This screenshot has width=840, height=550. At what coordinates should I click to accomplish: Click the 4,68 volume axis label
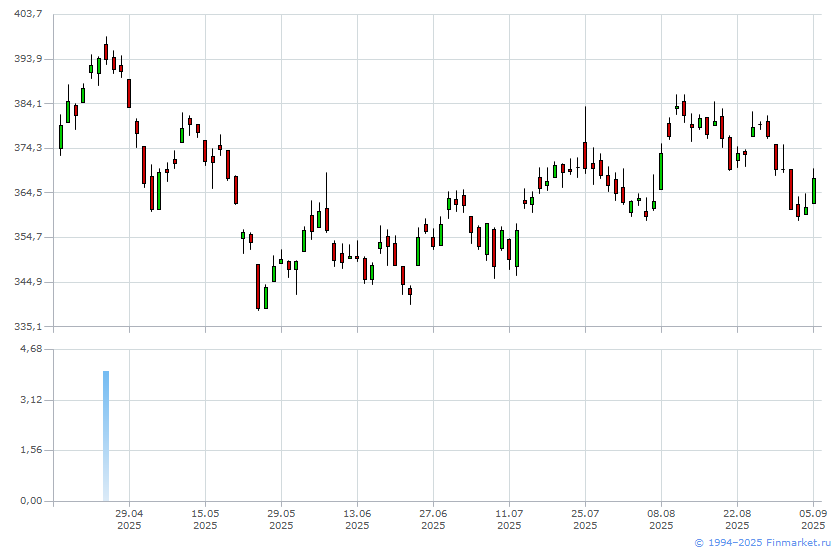tap(31, 349)
